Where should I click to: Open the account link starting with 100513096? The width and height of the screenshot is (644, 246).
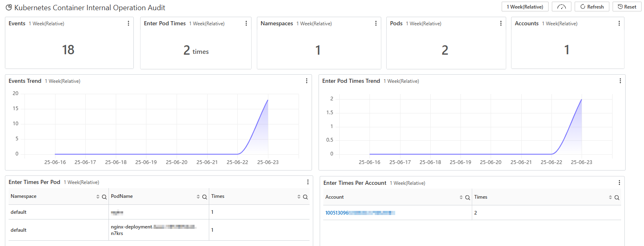point(360,213)
